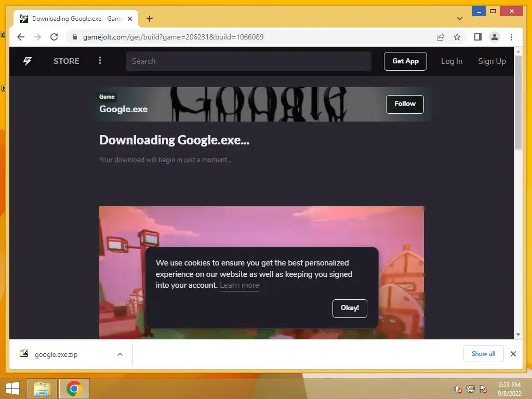Expand google.exe.zip download options chevron
Screen dimensions: 532x399
(x=120, y=354)
